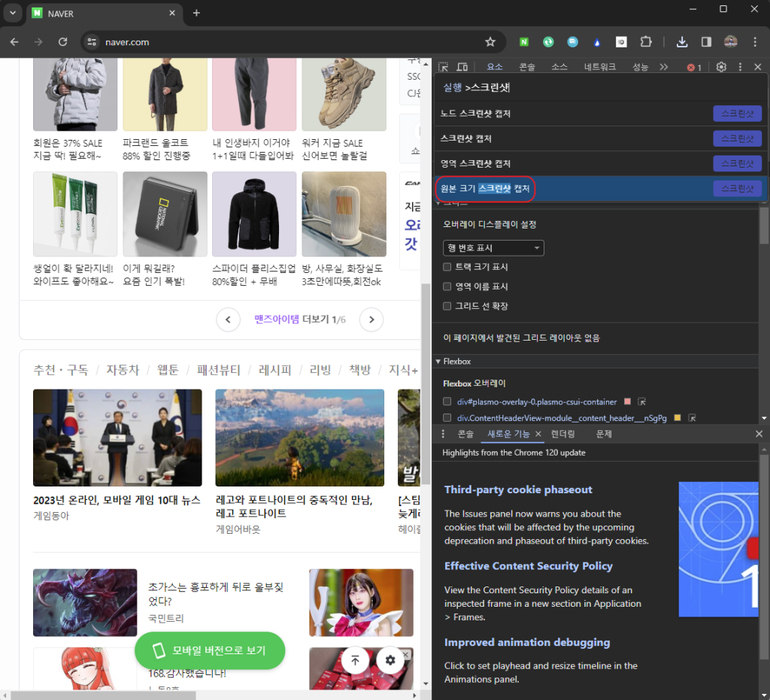Select 원본 크기 스크린샷 캡처 command
This screenshot has height=700, width=770.
pos(601,189)
